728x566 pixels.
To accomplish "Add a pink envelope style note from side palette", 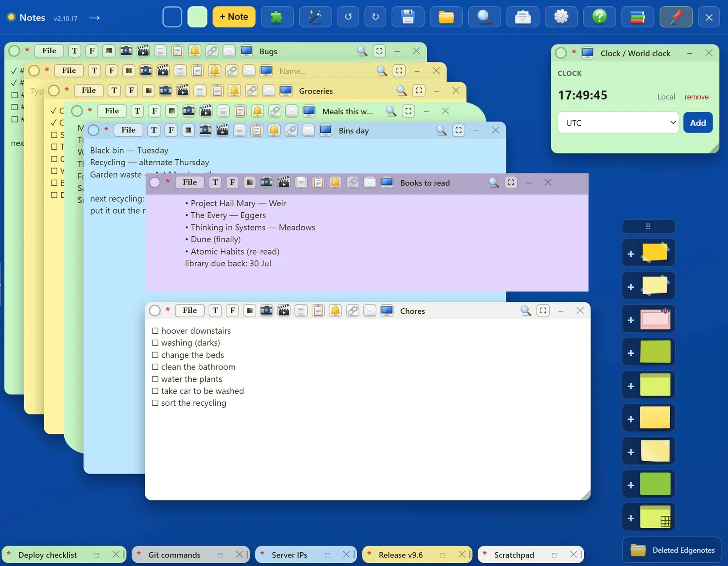I will [649, 319].
